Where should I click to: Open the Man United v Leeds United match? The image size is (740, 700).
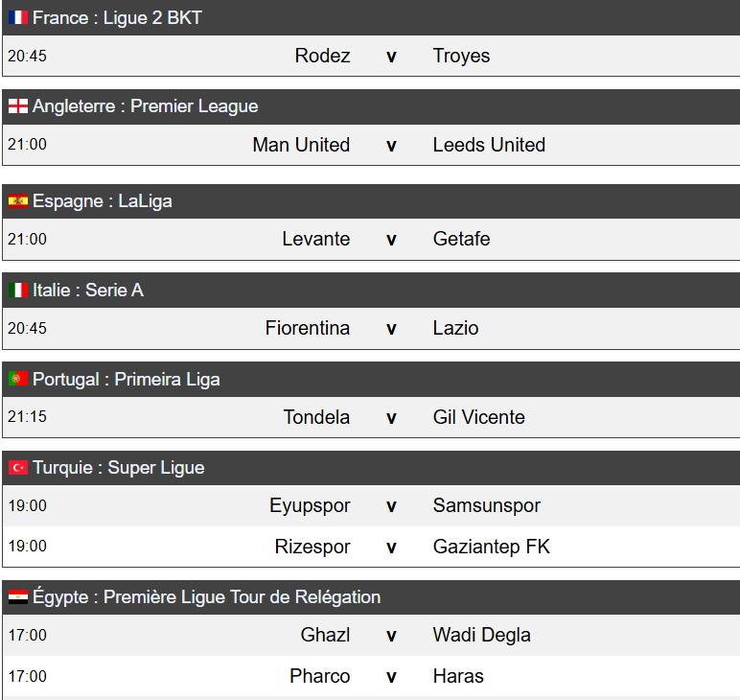point(391,146)
